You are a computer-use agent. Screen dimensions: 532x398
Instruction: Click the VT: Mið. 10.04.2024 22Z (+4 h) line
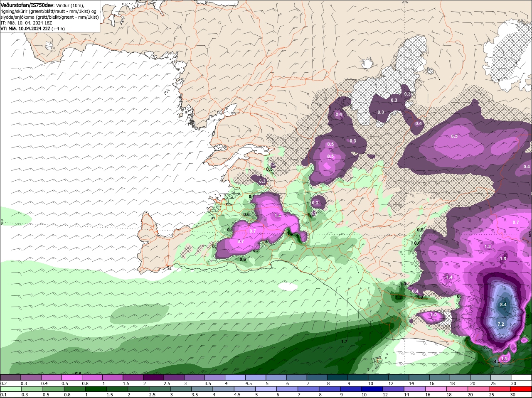32,29
